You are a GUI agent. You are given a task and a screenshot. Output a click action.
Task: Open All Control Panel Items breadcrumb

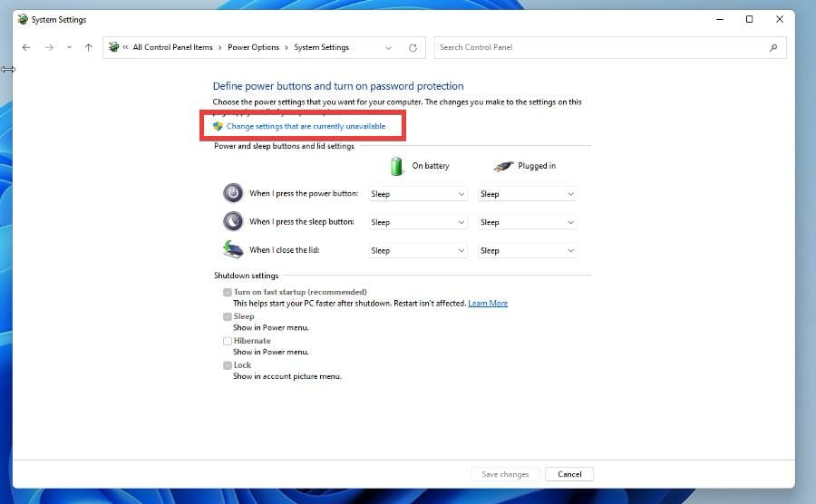(x=173, y=47)
